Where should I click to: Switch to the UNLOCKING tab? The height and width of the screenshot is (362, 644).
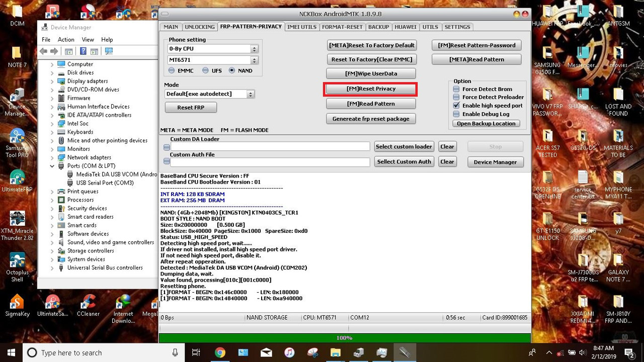pos(200,27)
